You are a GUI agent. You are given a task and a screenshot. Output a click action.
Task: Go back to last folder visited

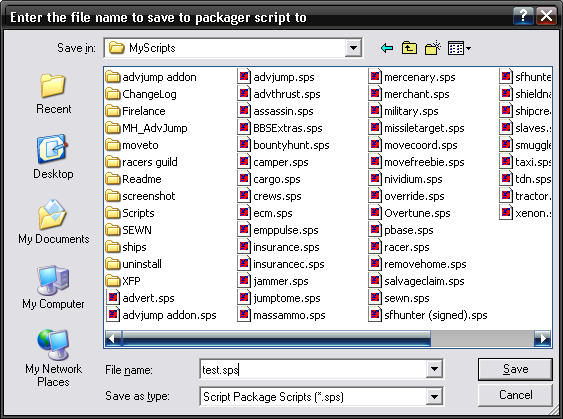pos(387,48)
